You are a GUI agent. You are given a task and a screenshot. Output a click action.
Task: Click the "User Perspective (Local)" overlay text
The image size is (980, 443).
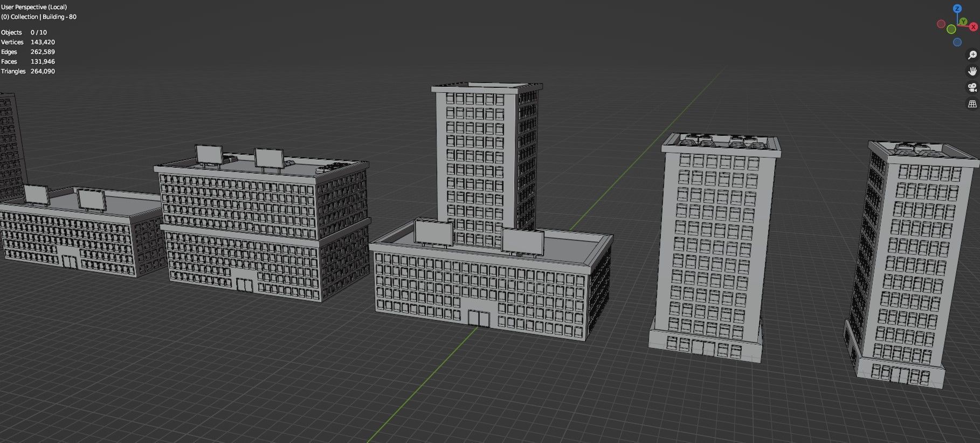(x=34, y=7)
